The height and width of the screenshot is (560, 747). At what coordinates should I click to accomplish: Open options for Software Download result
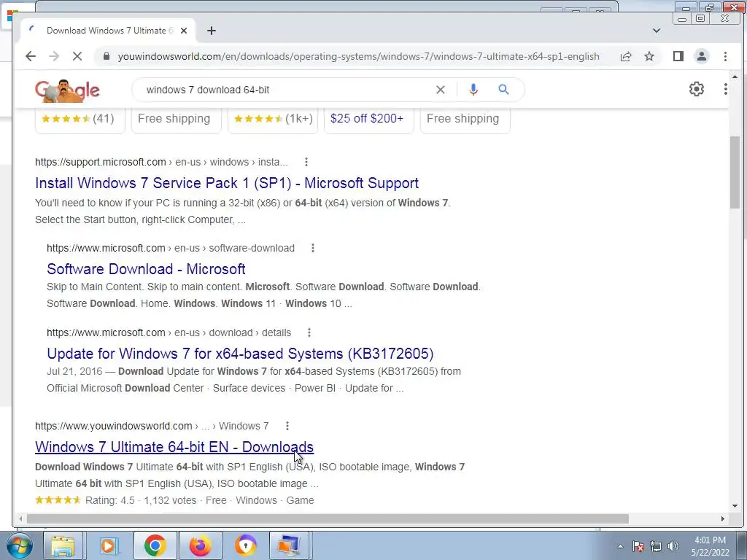tap(312, 248)
